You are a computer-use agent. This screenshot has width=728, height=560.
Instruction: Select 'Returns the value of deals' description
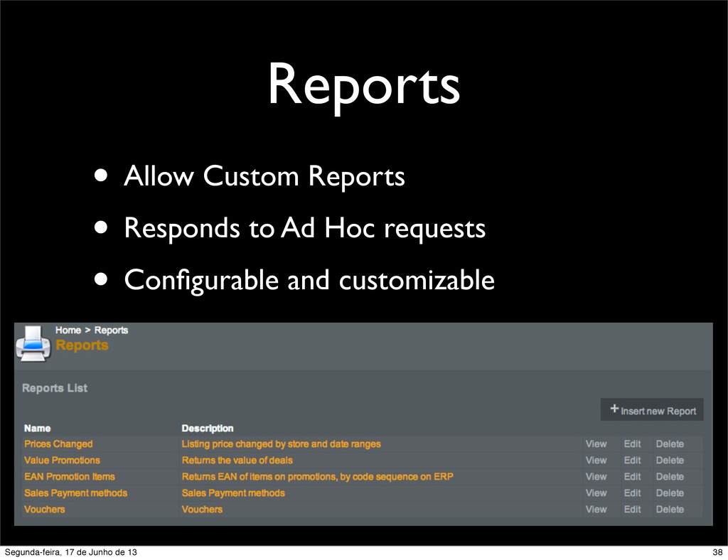click(237, 461)
